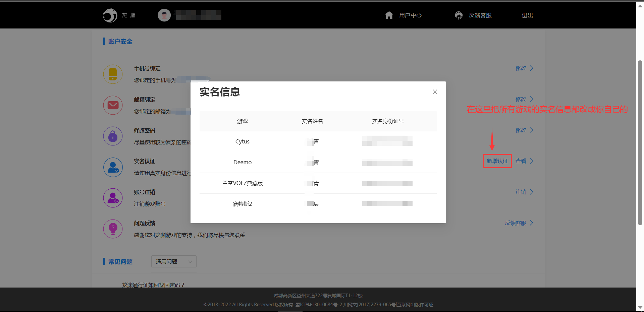Click the chevron beside 注销

click(x=532, y=192)
